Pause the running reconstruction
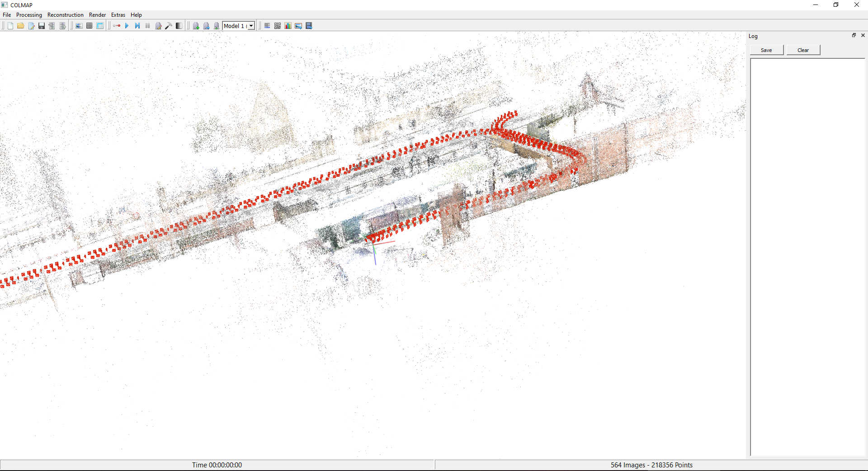The height and width of the screenshot is (471, 868). point(147,26)
